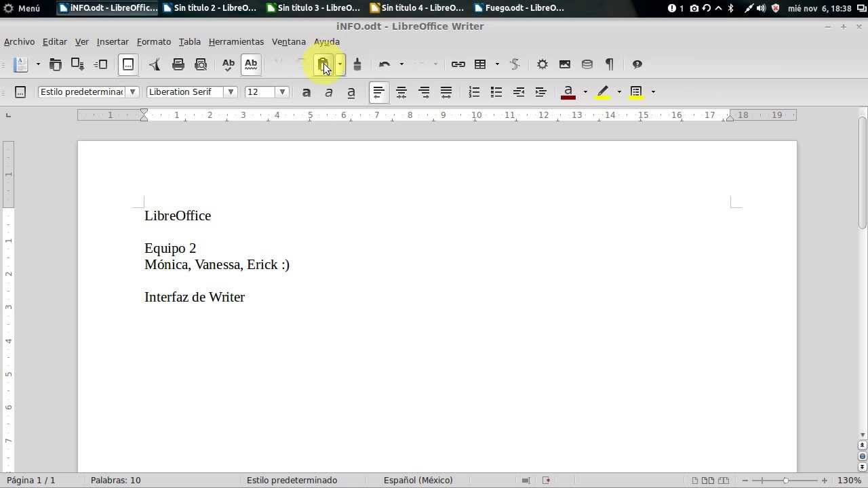Toggle formatting marks (pilcrow) icon
Screen dimensions: 868x488
point(610,64)
